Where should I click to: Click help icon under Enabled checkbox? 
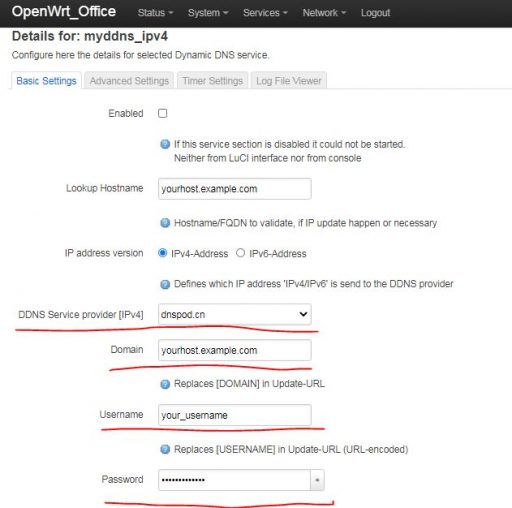point(165,144)
